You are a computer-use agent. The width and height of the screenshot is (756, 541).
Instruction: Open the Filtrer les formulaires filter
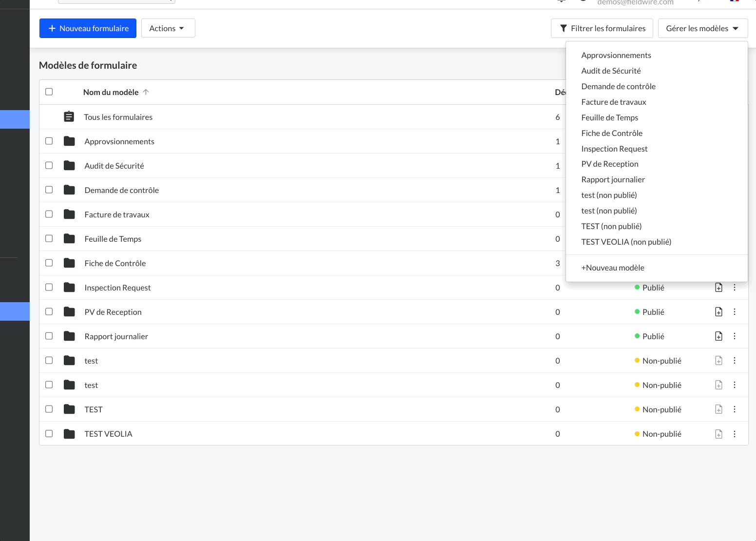tap(603, 28)
